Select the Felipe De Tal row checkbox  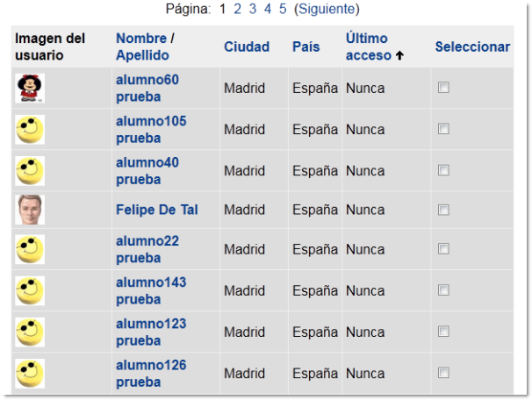[x=443, y=210]
